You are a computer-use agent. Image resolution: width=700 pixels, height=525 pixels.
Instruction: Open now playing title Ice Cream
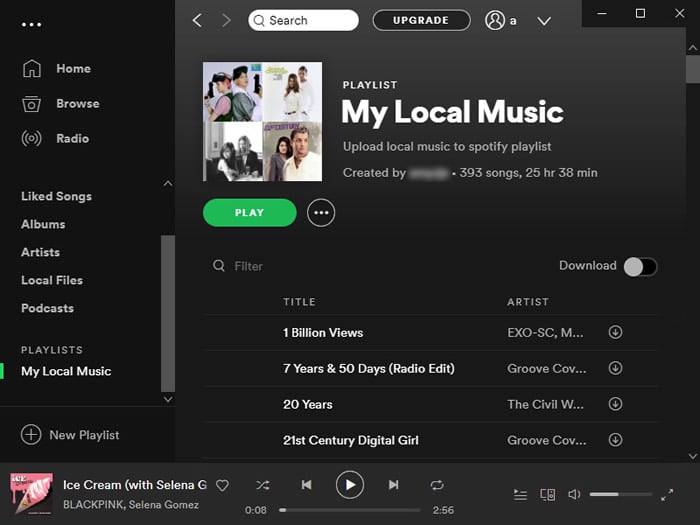pyautogui.click(x=134, y=485)
